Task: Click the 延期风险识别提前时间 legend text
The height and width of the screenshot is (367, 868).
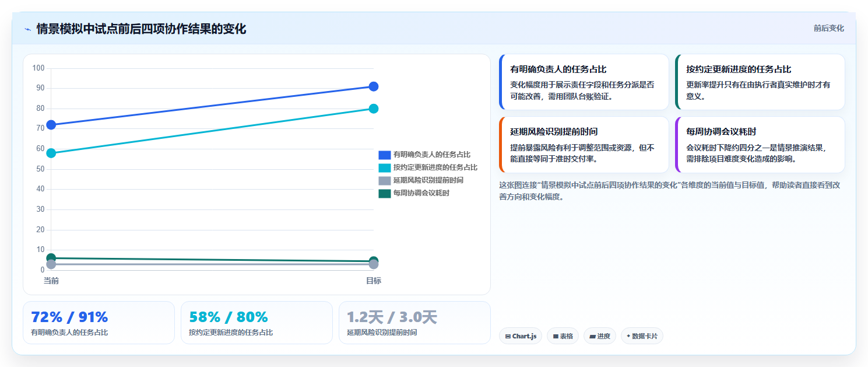Action: pyautogui.click(x=428, y=180)
